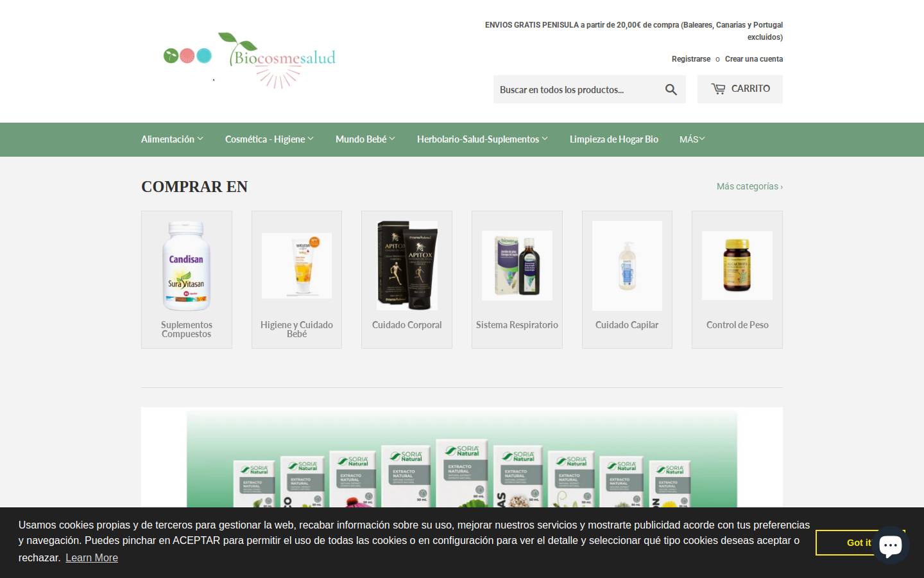Select the Cuidado Corporal category label
Image resolution: width=924 pixels, height=578 pixels.
(x=407, y=325)
